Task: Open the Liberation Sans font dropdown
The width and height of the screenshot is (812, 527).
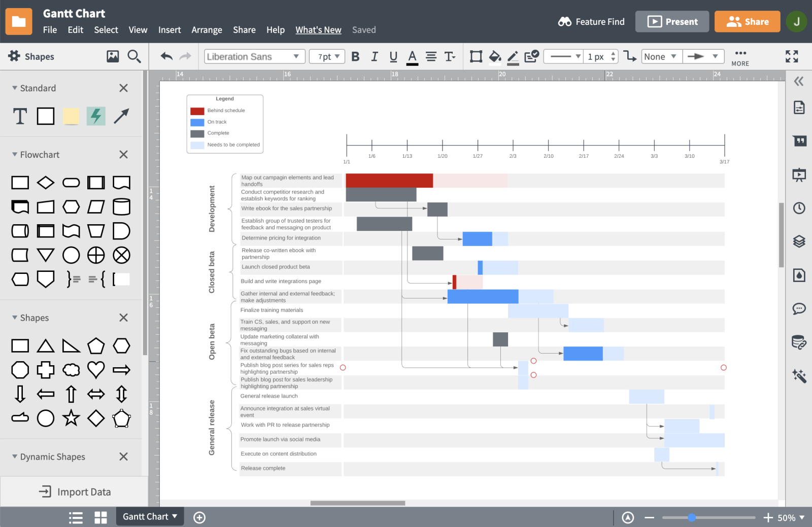Action: tap(254, 57)
